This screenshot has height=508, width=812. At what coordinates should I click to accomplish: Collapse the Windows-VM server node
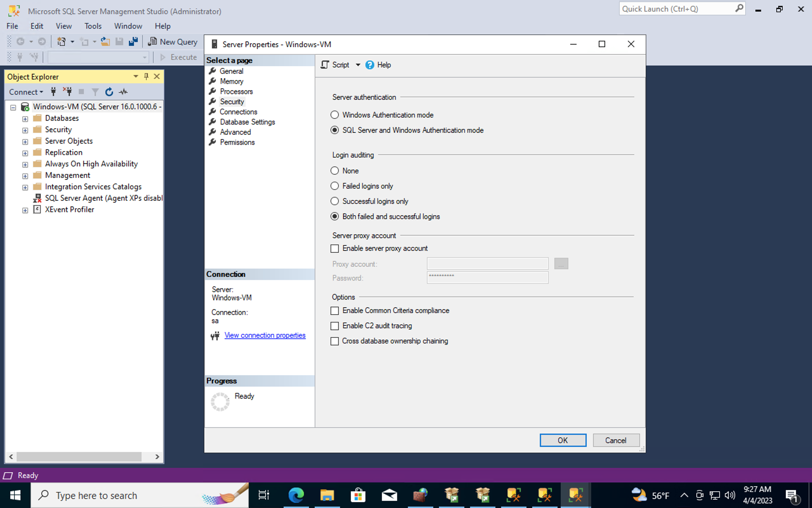tap(13, 108)
